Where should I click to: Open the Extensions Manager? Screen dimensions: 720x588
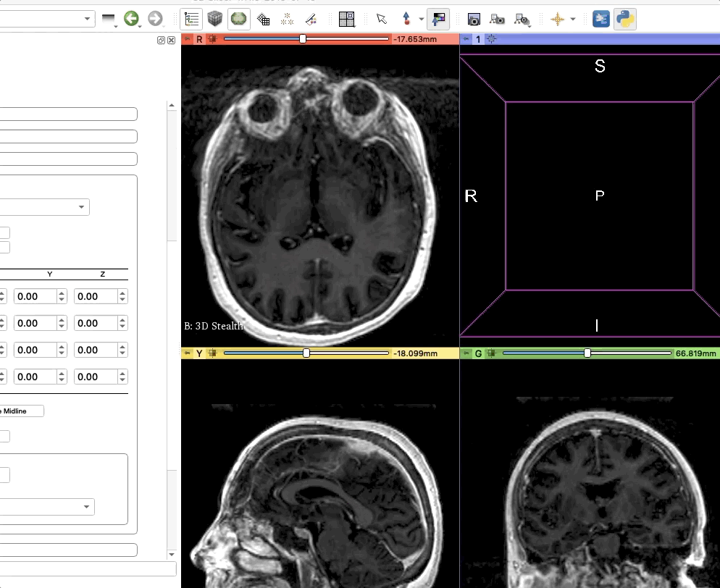click(601, 19)
